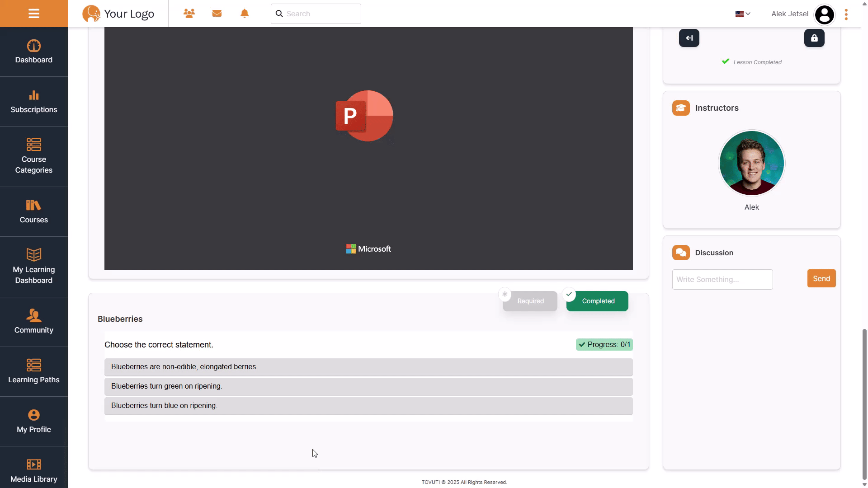Toggle the hamburger menu icon

(x=34, y=14)
